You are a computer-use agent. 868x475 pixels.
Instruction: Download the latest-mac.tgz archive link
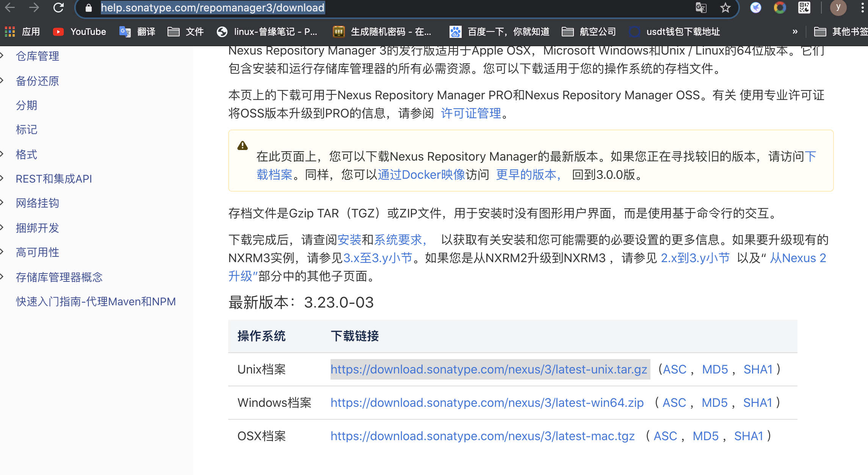click(x=483, y=436)
